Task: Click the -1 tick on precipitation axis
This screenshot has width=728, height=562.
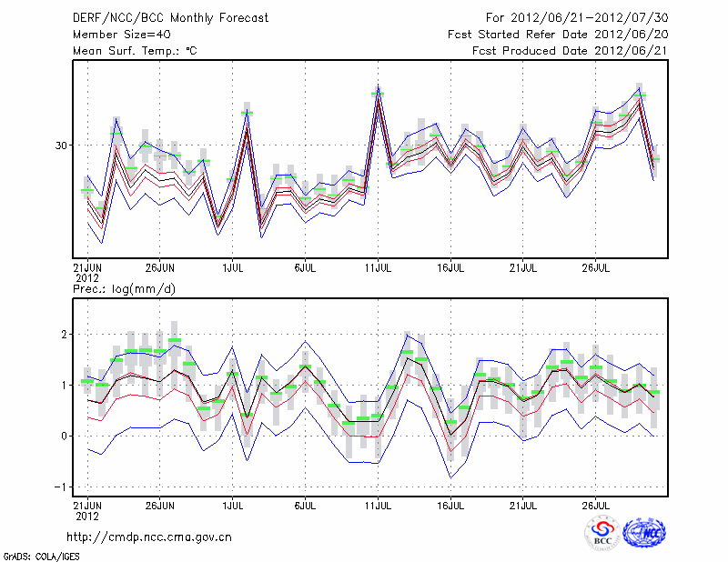Action: (x=62, y=487)
